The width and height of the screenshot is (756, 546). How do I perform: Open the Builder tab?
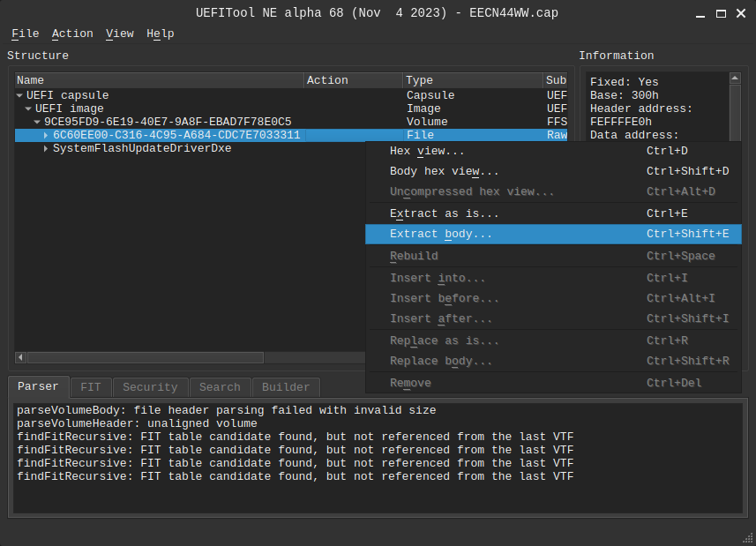pos(286,387)
